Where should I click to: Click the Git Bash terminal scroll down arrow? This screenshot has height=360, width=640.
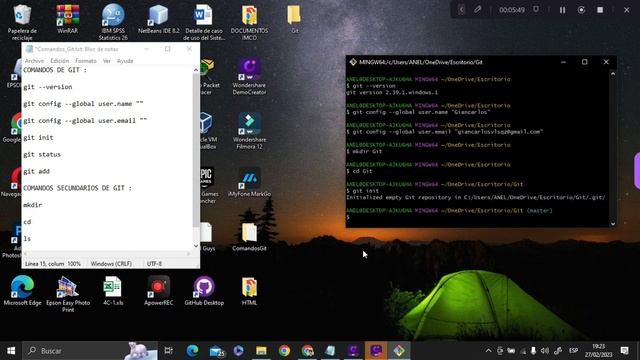pos(613,224)
